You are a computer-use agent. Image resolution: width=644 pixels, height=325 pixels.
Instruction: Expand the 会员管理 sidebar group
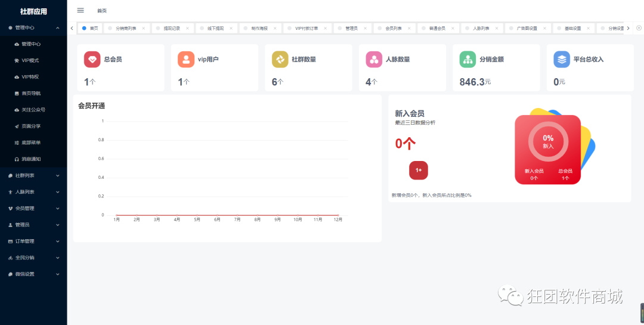tap(33, 208)
